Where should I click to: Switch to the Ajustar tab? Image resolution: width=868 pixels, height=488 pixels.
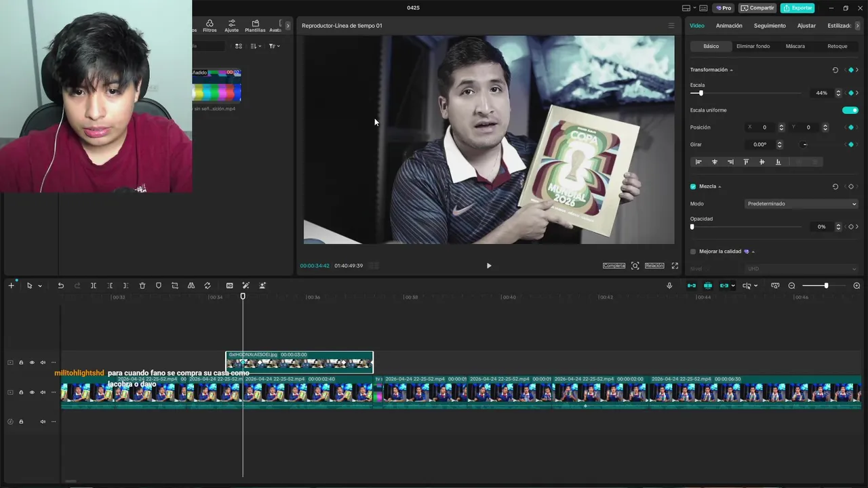[806, 26]
